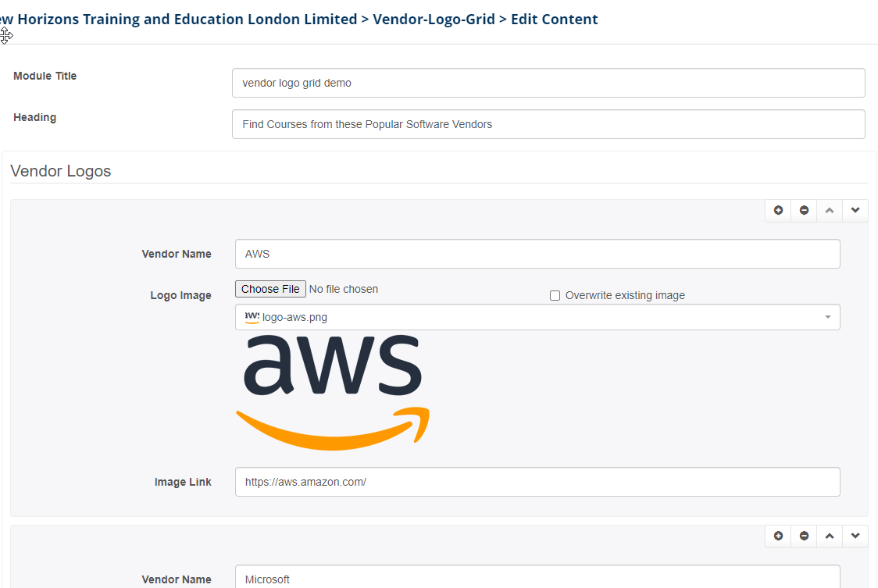Enable the Overwrite existing image checkbox
The width and height of the screenshot is (878, 588).
[x=555, y=296]
